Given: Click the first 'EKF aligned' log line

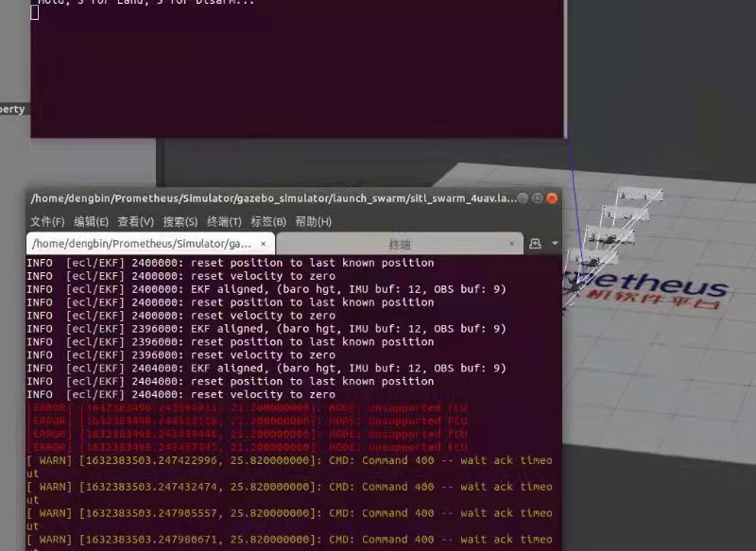Looking at the screenshot, I should pos(266,289).
